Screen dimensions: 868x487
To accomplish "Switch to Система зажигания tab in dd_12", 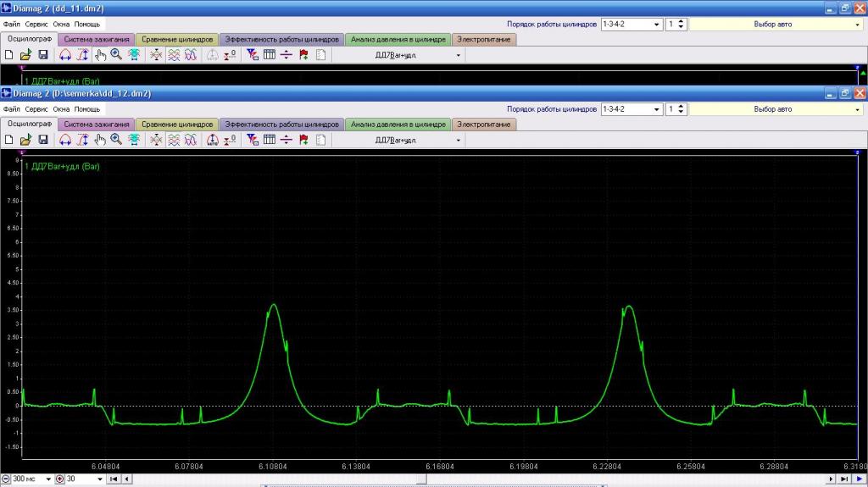I will click(97, 125).
